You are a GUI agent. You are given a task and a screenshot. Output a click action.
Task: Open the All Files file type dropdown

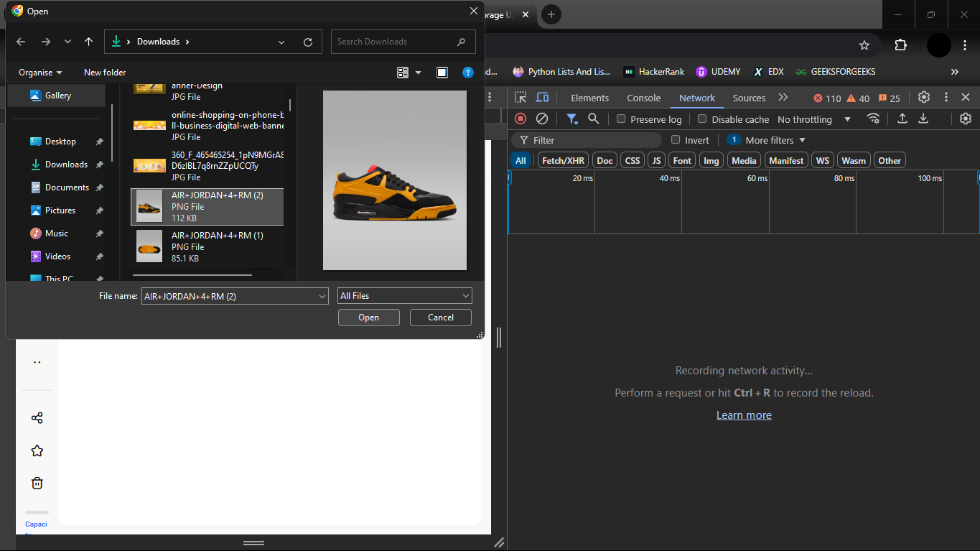[x=404, y=295]
